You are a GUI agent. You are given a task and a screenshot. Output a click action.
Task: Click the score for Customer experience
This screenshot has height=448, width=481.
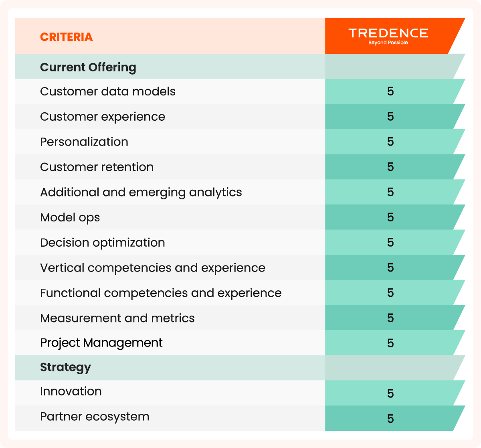390,117
